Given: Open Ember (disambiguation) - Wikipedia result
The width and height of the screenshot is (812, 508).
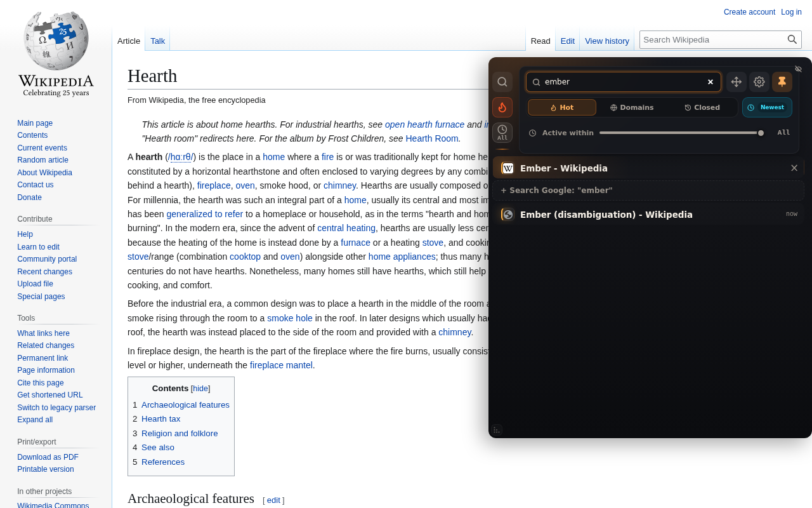Looking at the screenshot, I should [x=648, y=214].
